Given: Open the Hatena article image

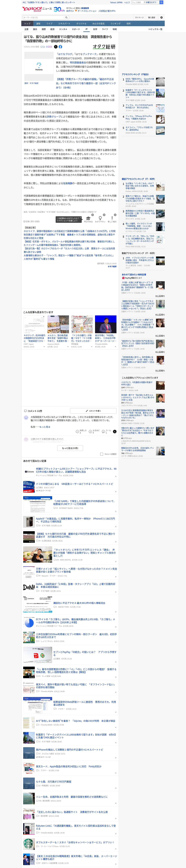Looking at the screenshot, I should tap(39, 66).
